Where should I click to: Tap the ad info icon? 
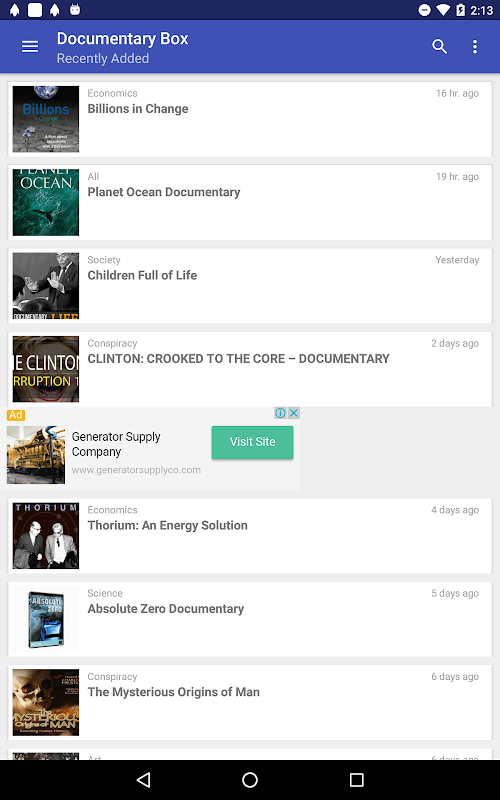pos(280,412)
